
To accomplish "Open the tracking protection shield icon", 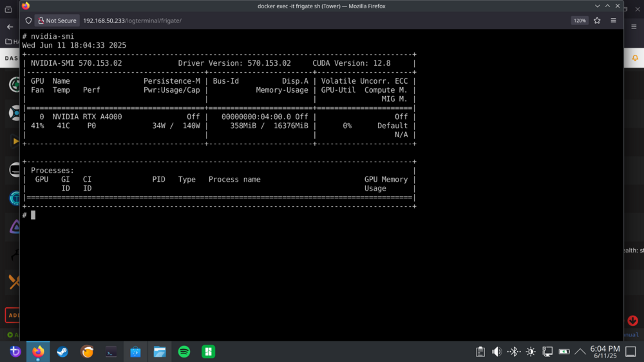I will [28, 21].
